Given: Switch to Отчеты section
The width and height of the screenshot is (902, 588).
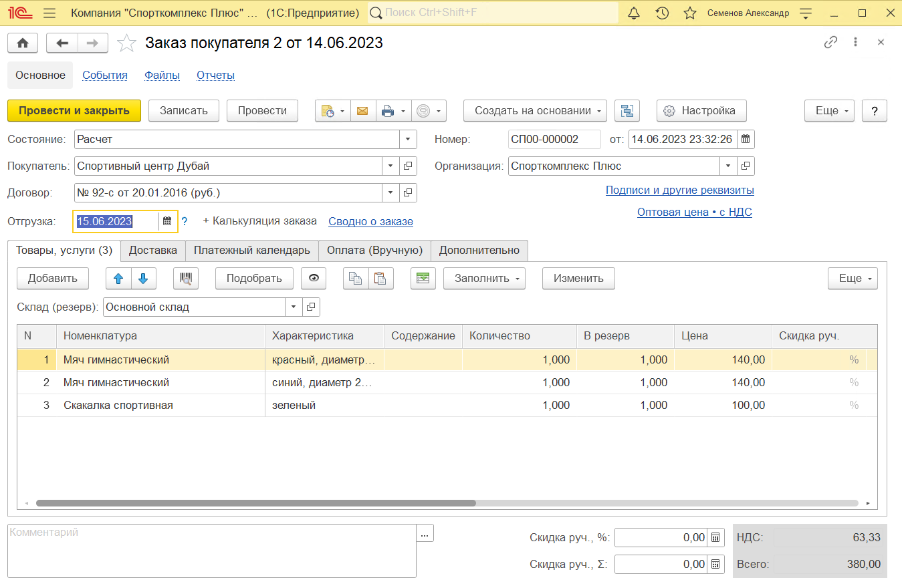Looking at the screenshot, I should tap(215, 75).
